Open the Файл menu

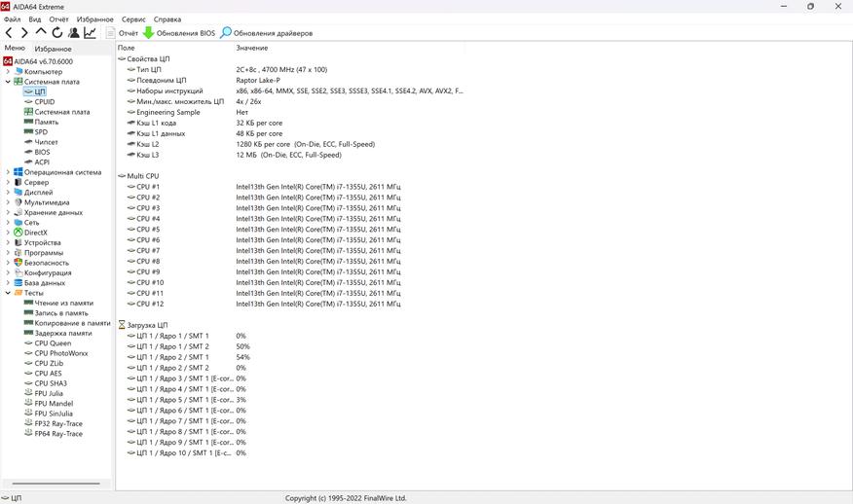coord(12,19)
